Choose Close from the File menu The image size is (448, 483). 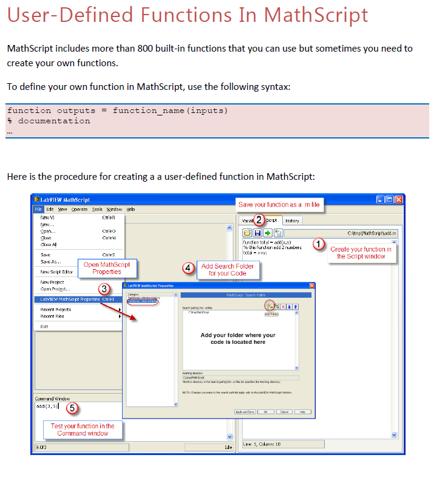(78, 238)
